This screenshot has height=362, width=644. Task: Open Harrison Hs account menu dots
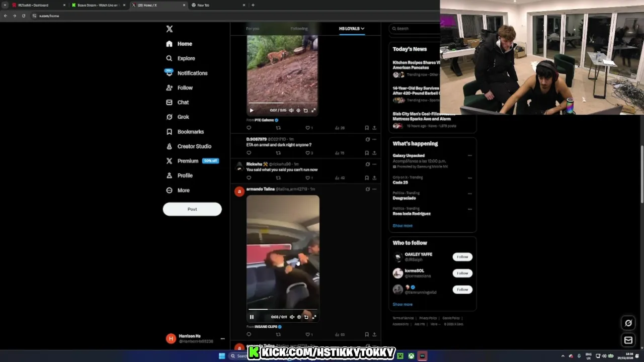222,339
